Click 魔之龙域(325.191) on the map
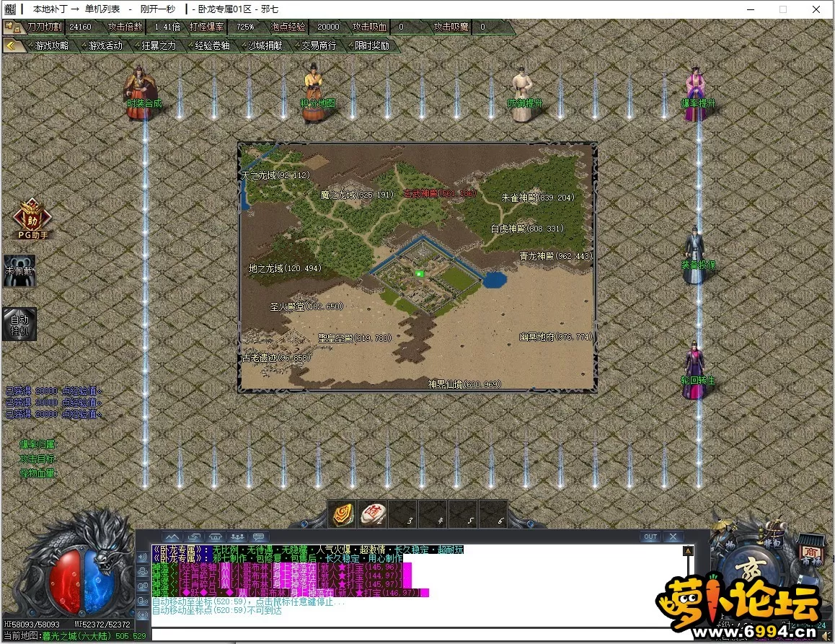The image size is (835, 644). click(x=358, y=195)
